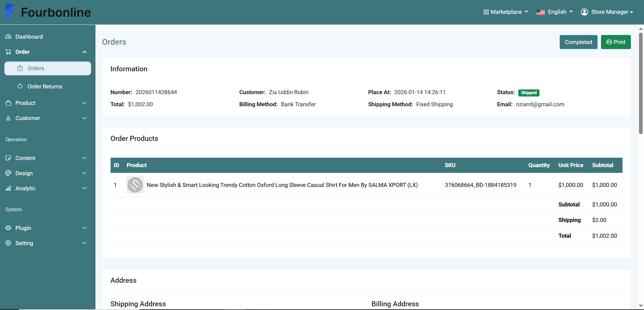Open the Marketplace dropdown menu
Image resolution: width=644 pixels, height=310 pixels.
pos(506,12)
